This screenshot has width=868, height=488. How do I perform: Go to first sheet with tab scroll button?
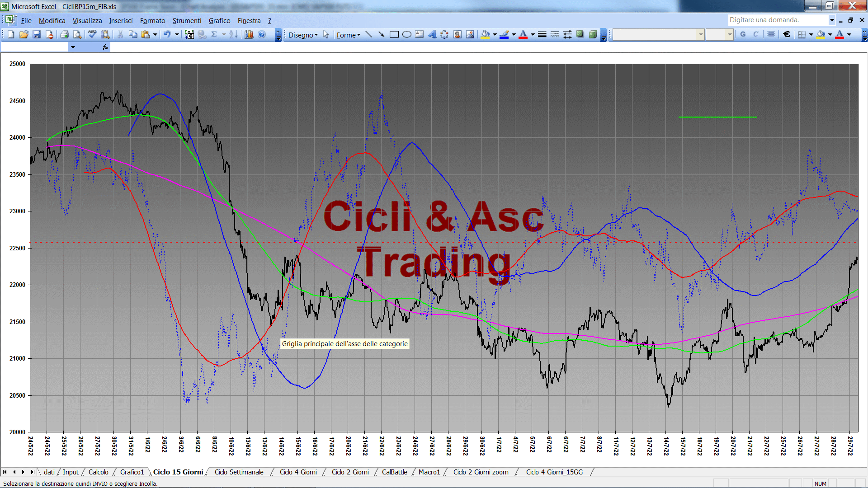click(x=5, y=472)
